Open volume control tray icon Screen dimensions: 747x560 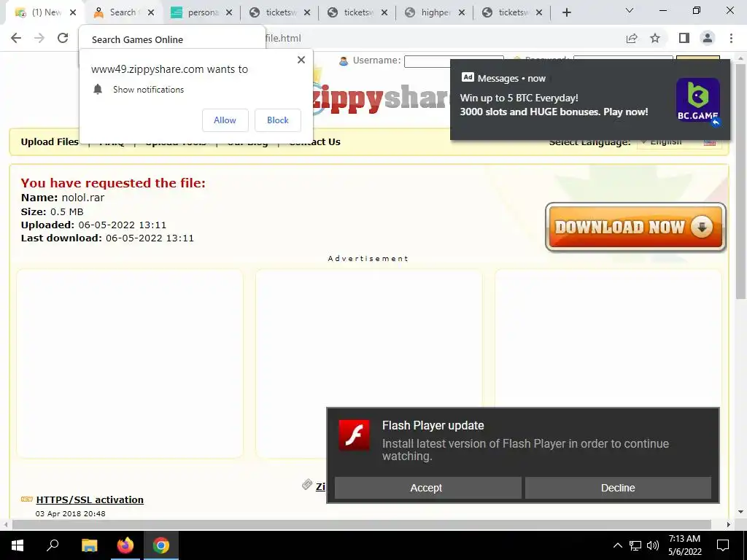click(x=653, y=545)
